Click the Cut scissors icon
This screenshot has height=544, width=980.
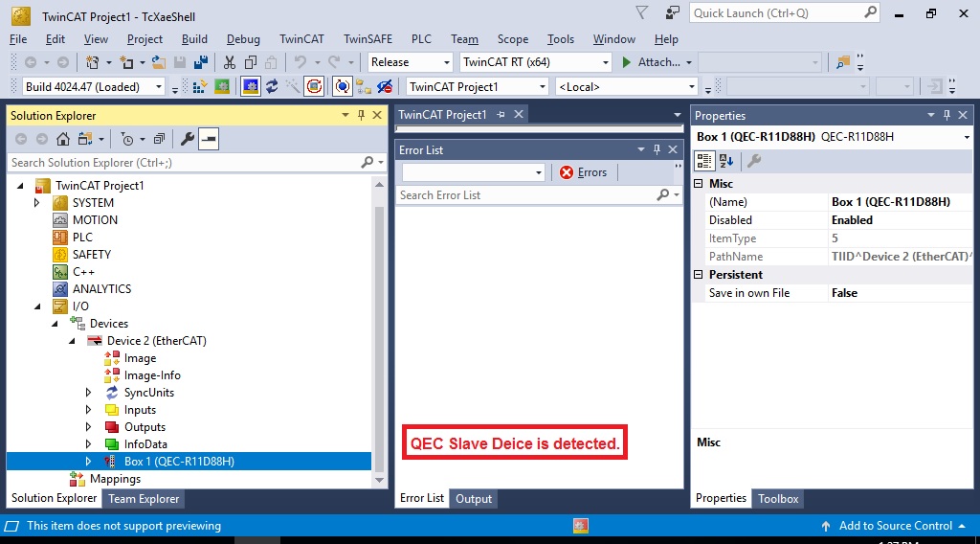point(230,62)
